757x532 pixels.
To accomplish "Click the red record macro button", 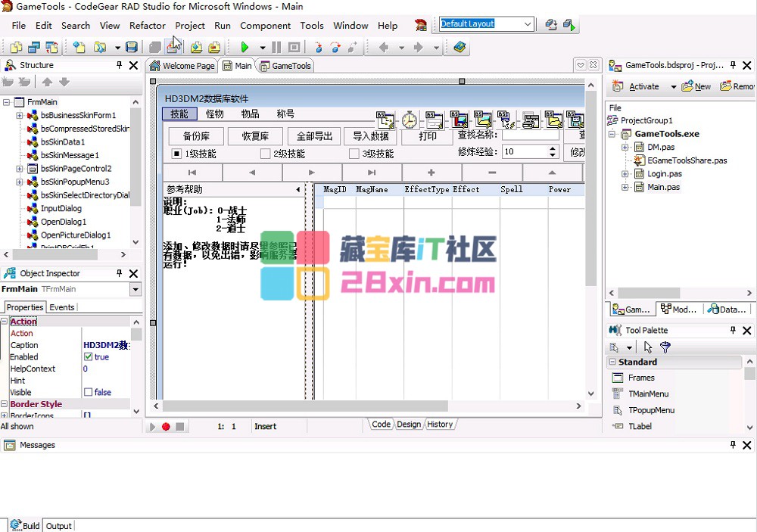I will point(166,427).
